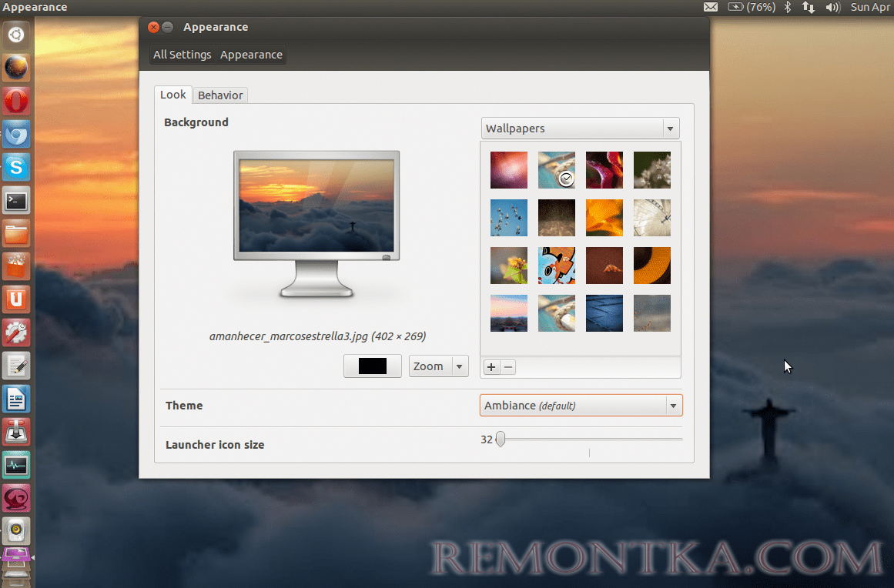This screenshot has height=588, width=894.
Task: Go back to All Settings
Action: pyautogui.click(x=182, y=55)
